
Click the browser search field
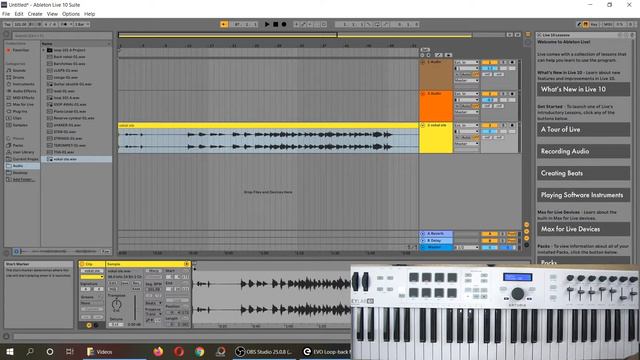(x=61, y=36)
